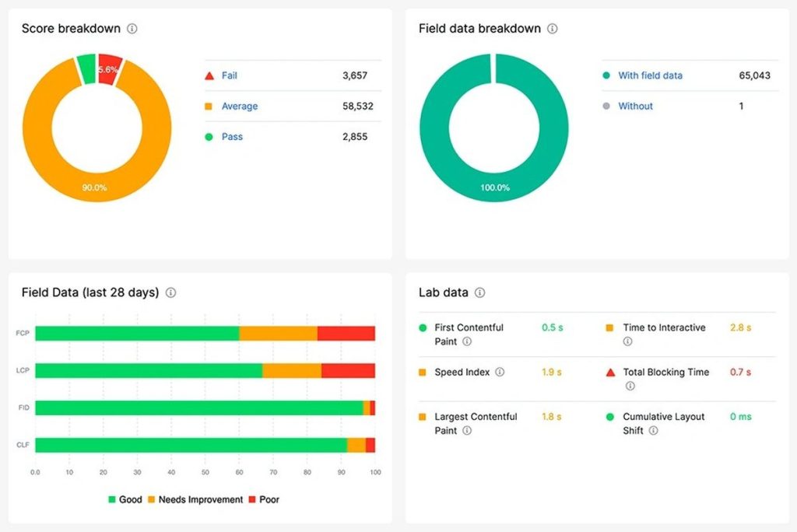Click the Largest Contentful Paint info icon

(467, 430)
